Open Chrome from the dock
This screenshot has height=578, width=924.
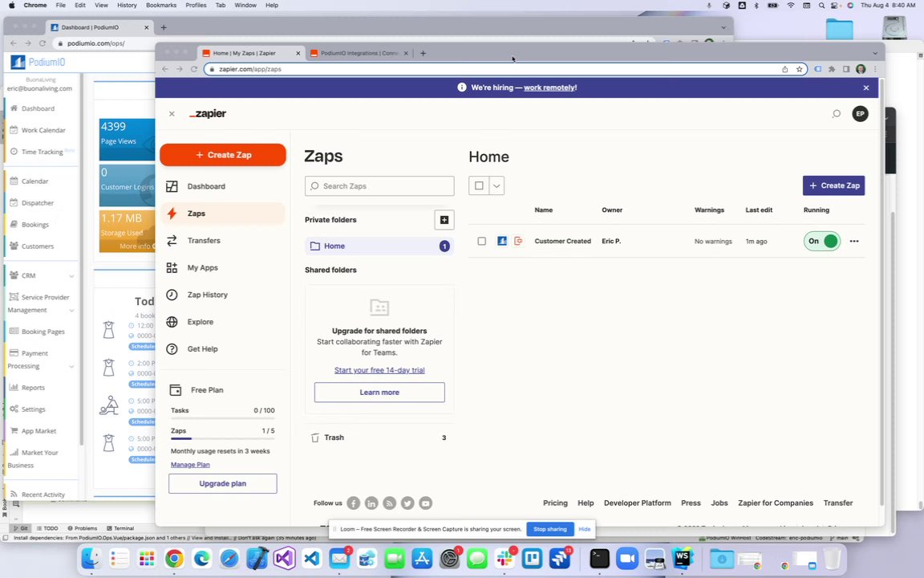pos(174,558)
